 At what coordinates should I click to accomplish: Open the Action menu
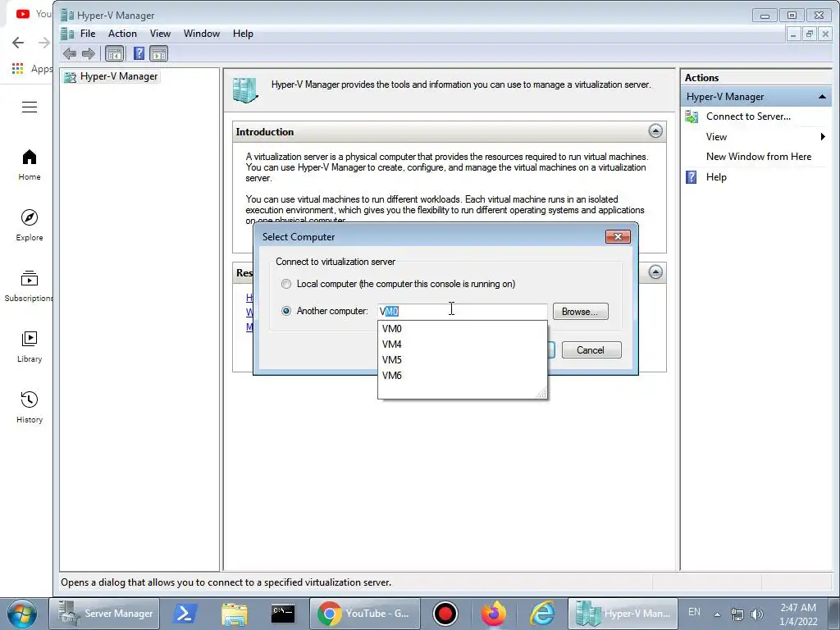point(122,33)
